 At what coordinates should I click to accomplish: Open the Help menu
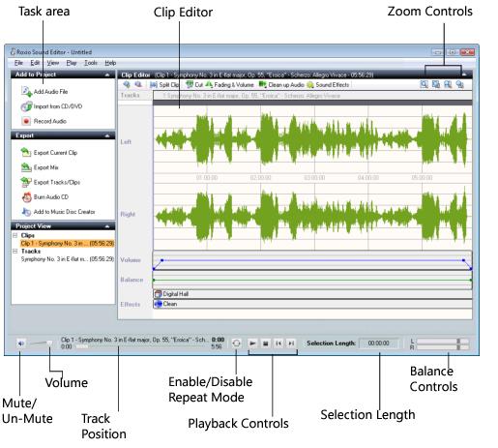click(110, 63)
